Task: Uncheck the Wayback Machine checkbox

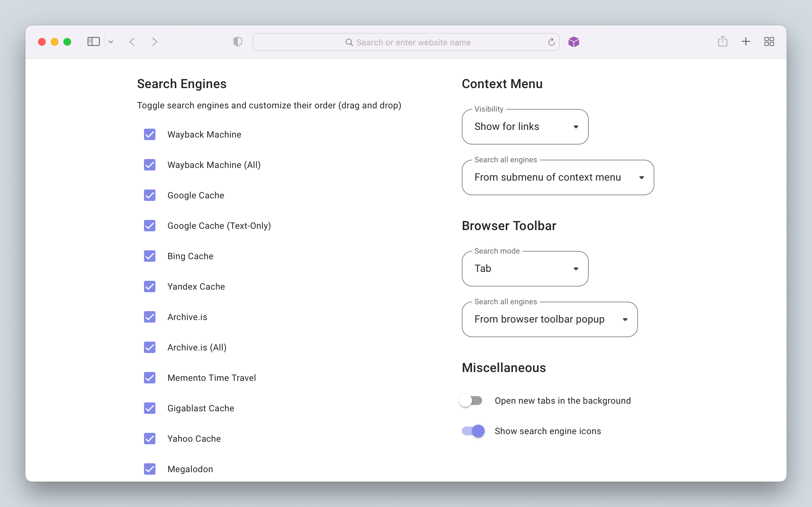Action: click(150, 134)
